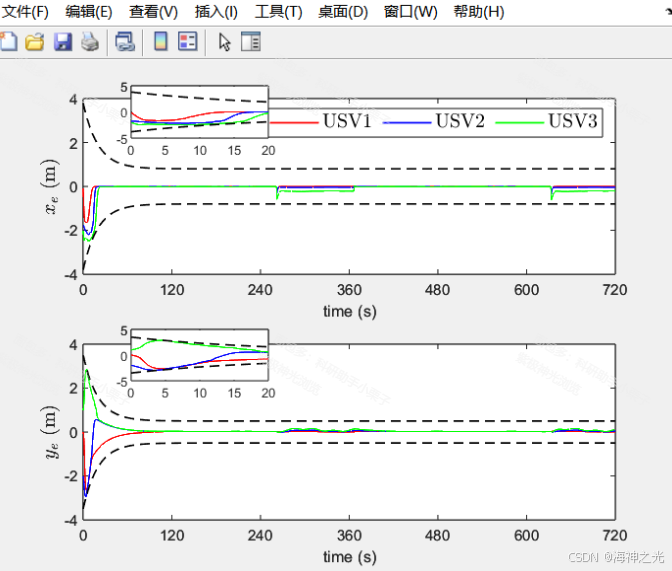This screenshot has width=672, height=571.
Task: Open the 窗口(W) menu
Action: (410, 12)
